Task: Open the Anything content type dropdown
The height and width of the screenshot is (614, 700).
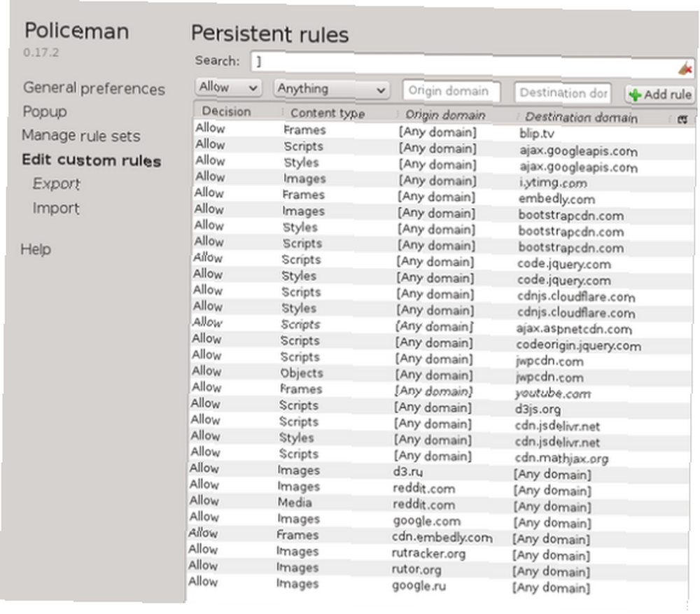Action: tap(331, 90)
